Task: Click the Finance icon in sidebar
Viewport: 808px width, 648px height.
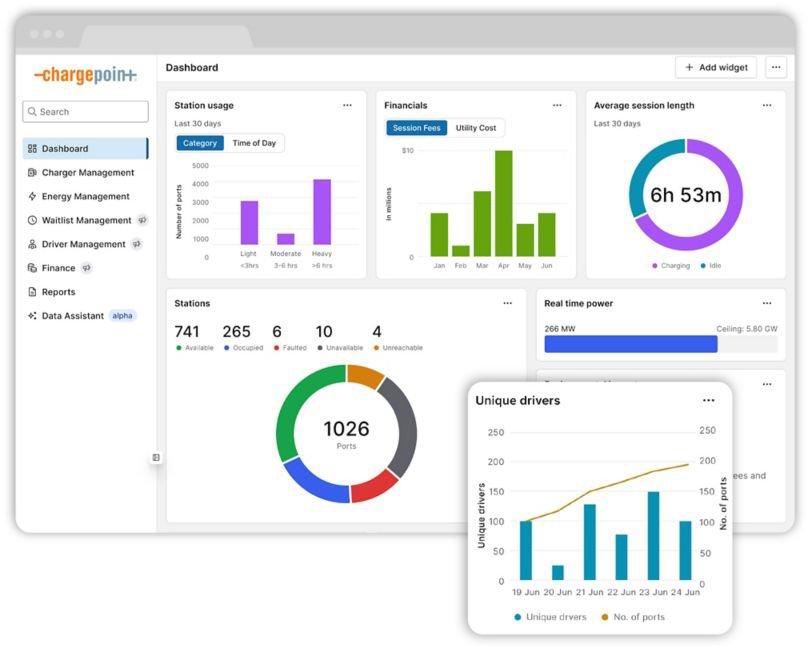Action: point(32,268)
